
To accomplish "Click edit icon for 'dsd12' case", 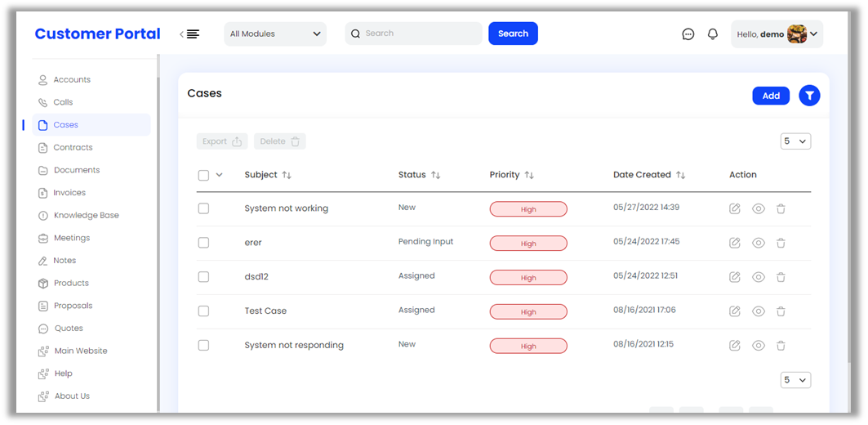I will tap(735, 277).
